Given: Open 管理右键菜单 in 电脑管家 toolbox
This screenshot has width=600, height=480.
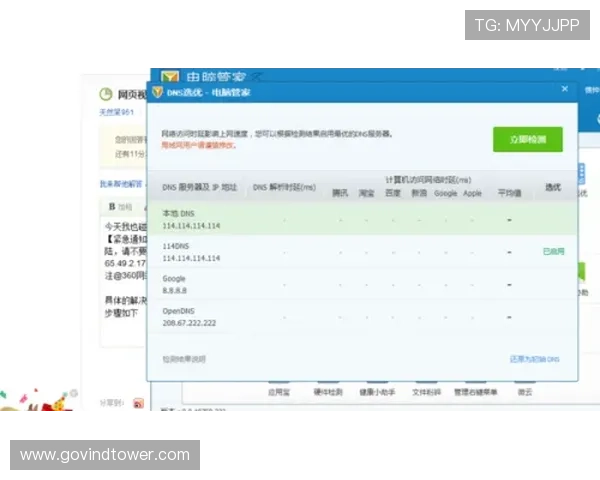Looking at the screenshot, I should [x=475, y=392].
